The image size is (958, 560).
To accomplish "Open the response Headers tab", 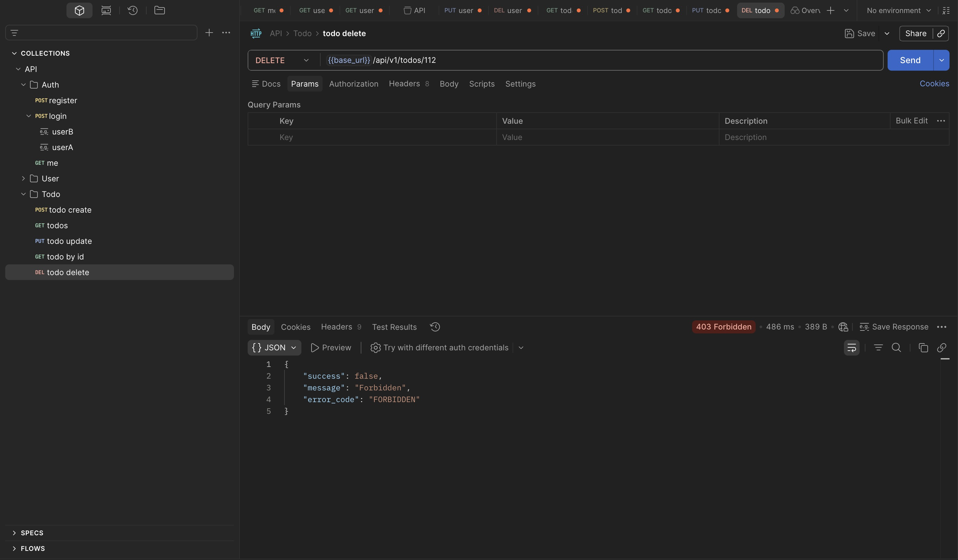I will pyautogui.click(x=341, y=327).
